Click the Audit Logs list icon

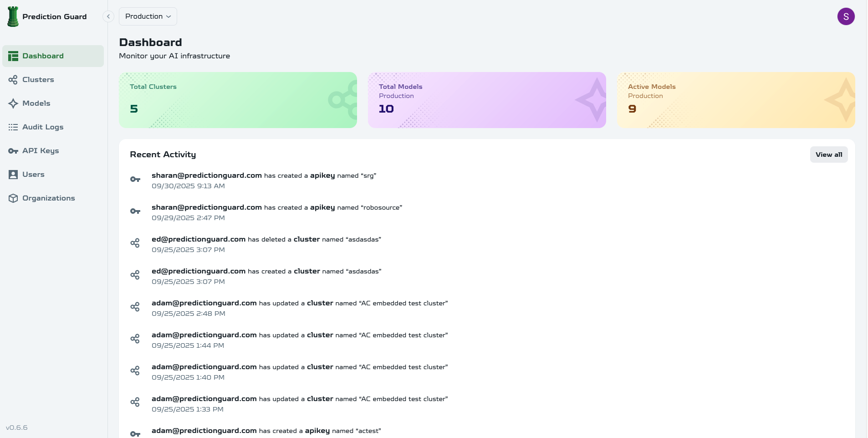click(x=13, y=127)
